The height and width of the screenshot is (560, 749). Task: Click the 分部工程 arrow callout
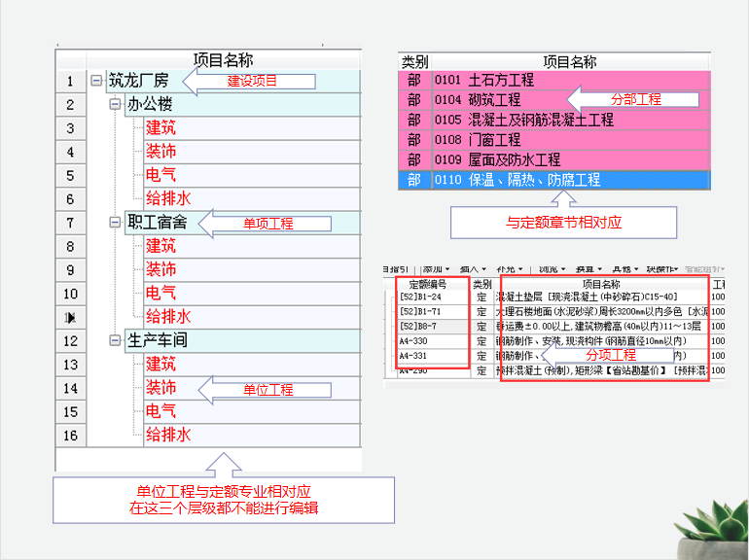(x=634, y=99)
